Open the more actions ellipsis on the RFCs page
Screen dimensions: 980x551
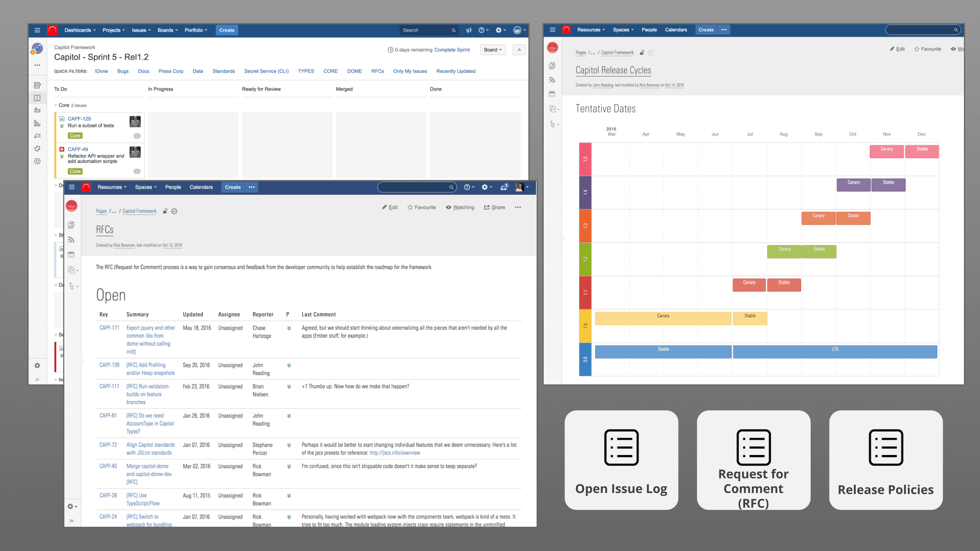tap(518, 207)
